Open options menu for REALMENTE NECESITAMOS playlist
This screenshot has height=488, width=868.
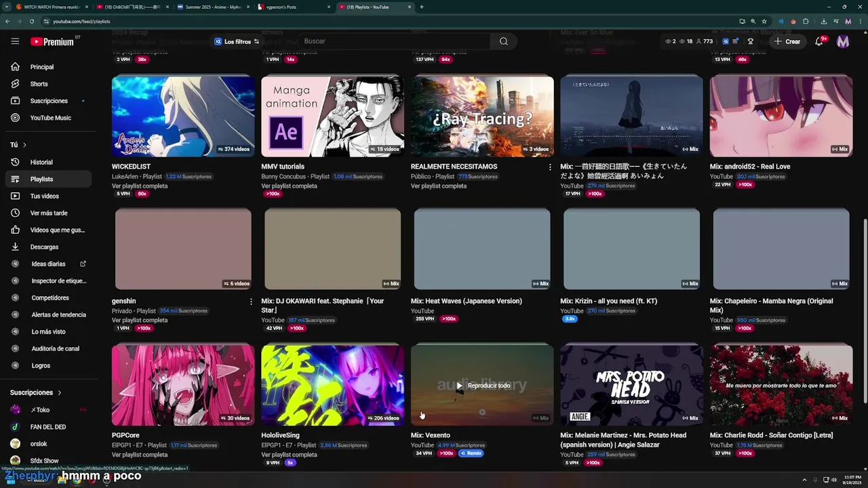[550, 167]
